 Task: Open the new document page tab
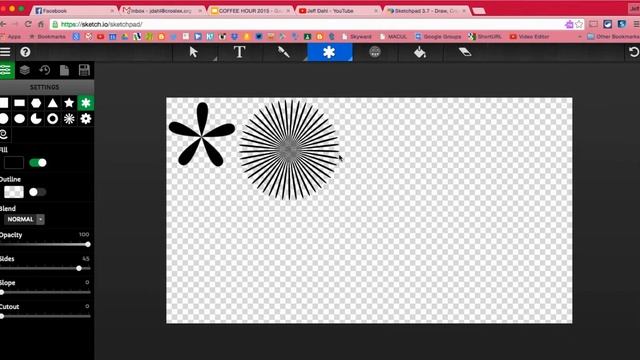64,70
